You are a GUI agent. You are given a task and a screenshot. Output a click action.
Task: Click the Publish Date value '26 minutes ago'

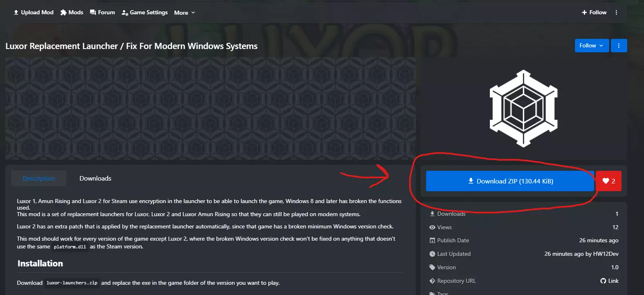point(599,240)
